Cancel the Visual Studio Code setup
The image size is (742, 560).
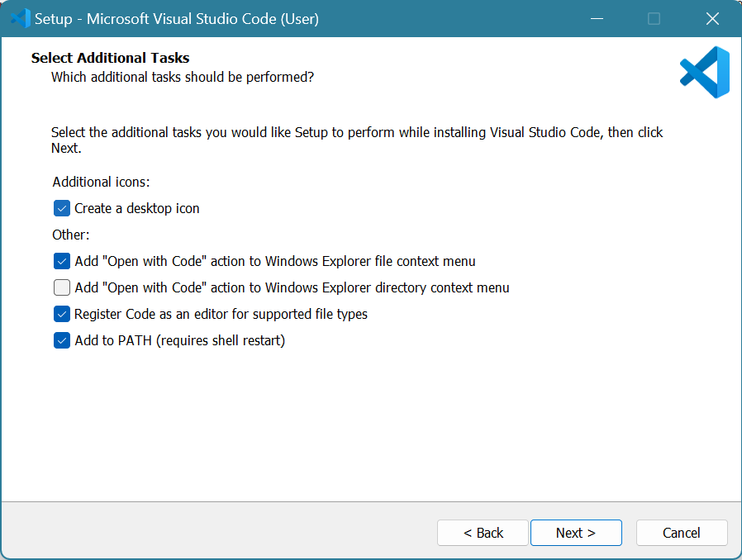(682, 533)
